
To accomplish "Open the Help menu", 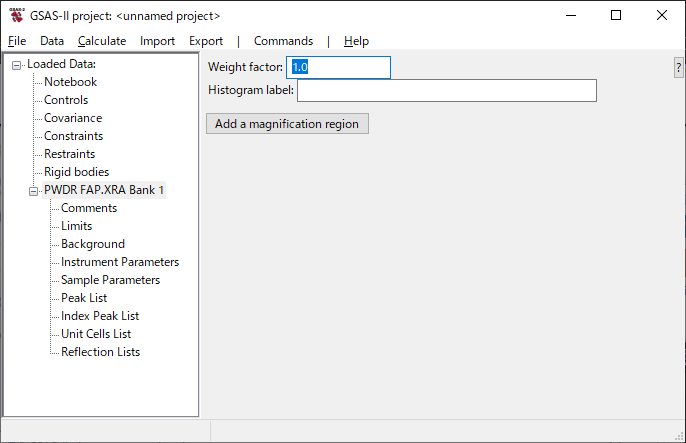I will [356, 41].
